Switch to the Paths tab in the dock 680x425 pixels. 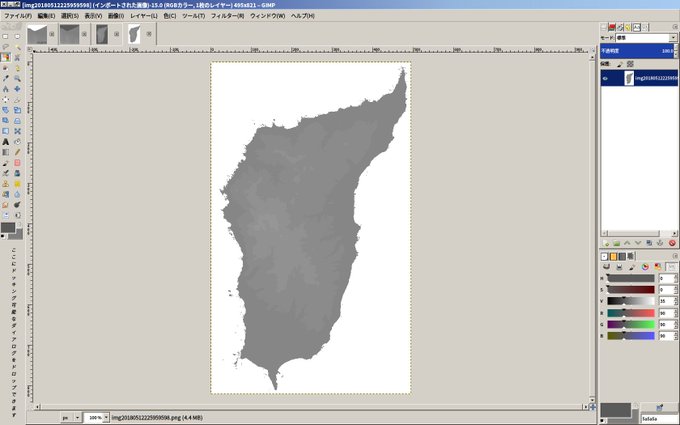coord(620,27)
